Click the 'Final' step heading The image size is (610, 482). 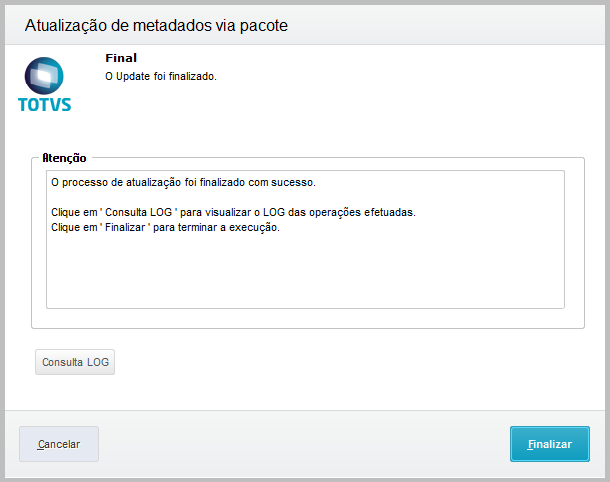(121, 58)
